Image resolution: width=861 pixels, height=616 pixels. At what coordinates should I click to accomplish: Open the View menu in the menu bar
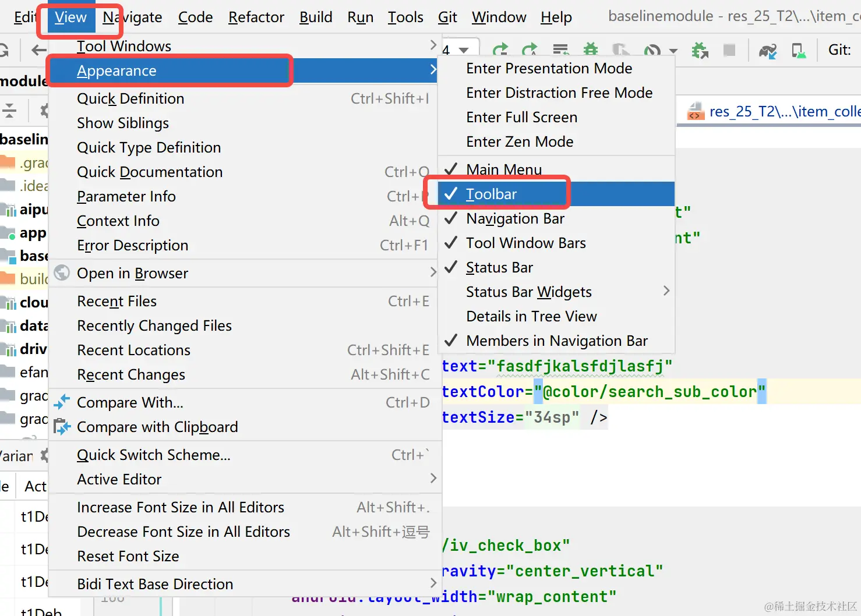click(x=70, y=17)
